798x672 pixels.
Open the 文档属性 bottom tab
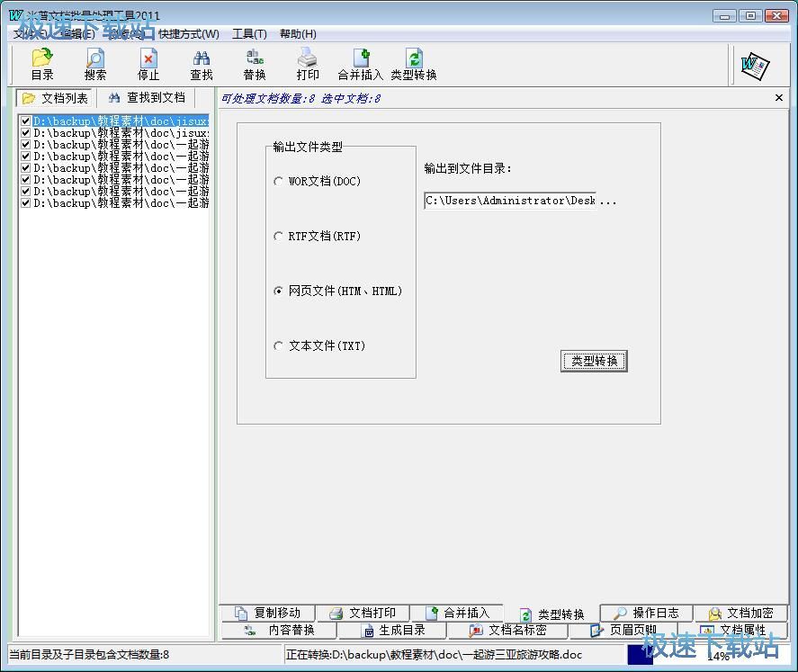[734, 630]
